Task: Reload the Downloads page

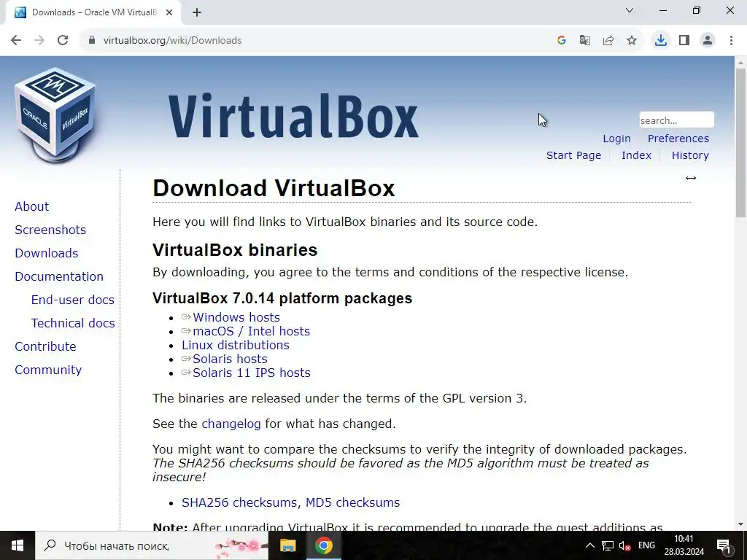Action: pos(63,41)
